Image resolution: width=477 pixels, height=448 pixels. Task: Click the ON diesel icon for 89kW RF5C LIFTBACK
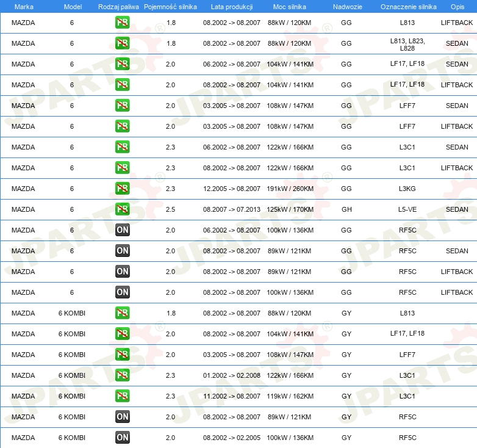tap(122, 272)
